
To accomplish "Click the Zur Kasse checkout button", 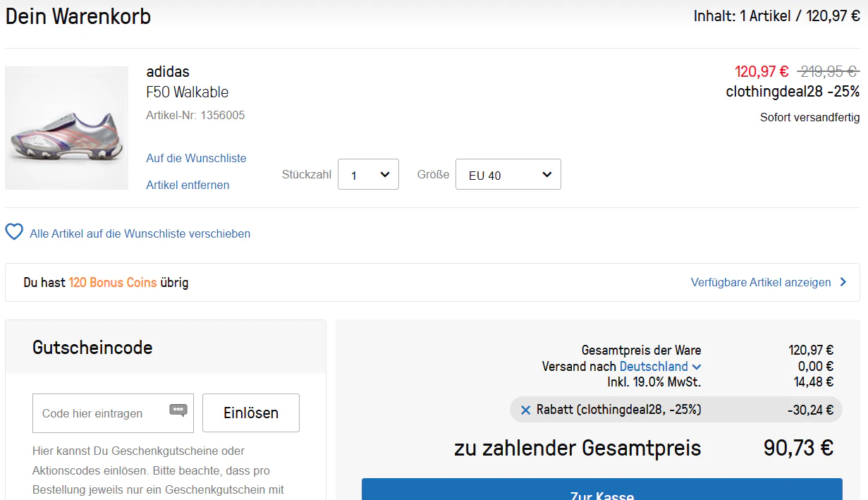I will 602,489.
